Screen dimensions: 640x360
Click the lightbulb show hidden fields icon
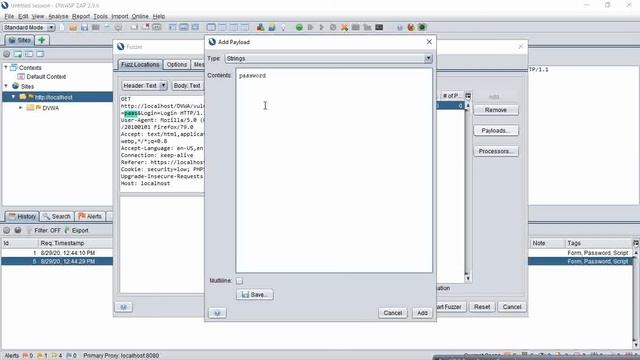pyautogui.click(x=283, y=27)
